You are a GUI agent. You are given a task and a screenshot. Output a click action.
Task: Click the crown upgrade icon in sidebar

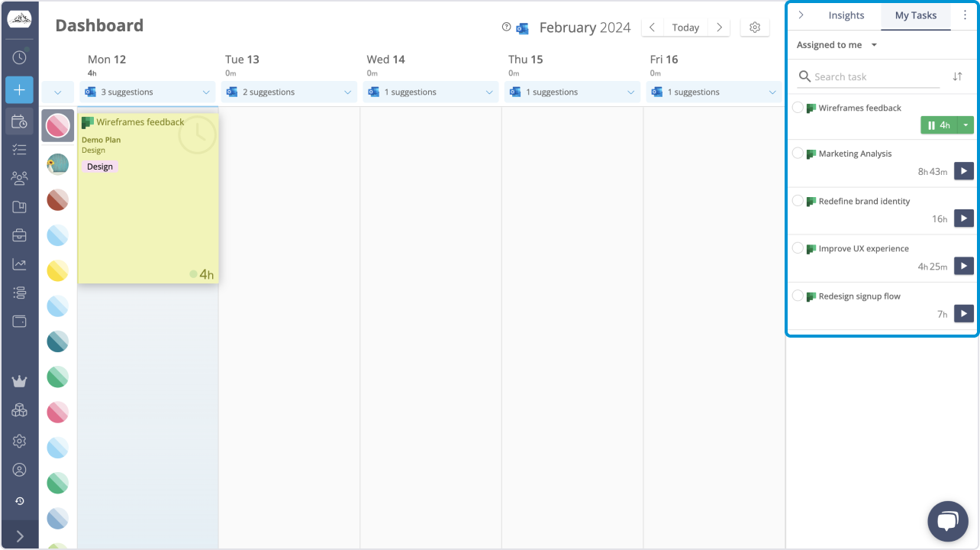(19, 381)
